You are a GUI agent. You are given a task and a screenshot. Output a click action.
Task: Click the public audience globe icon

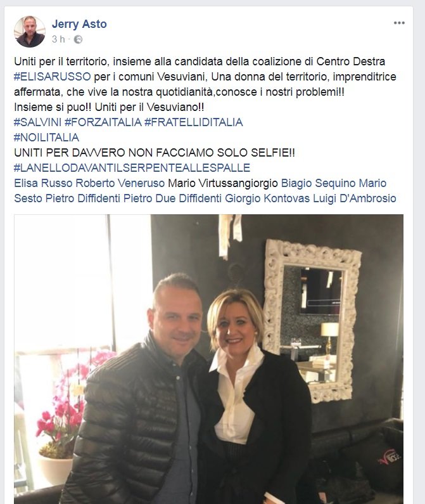pyautogui.click(x=78, y=39)
